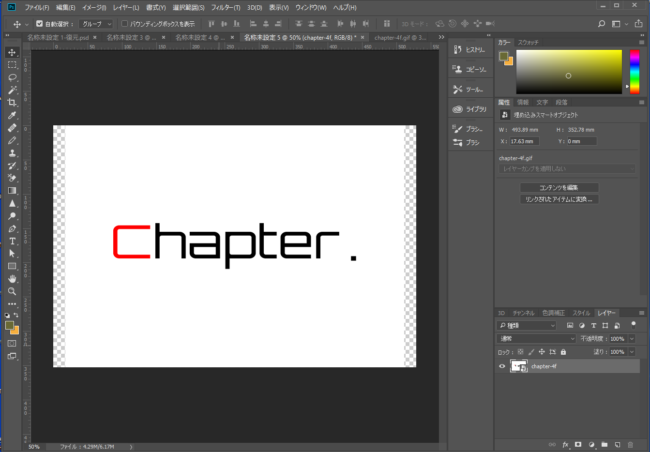Toggle the 自動選択 auto-select checkbox

[x=39, y=24]
